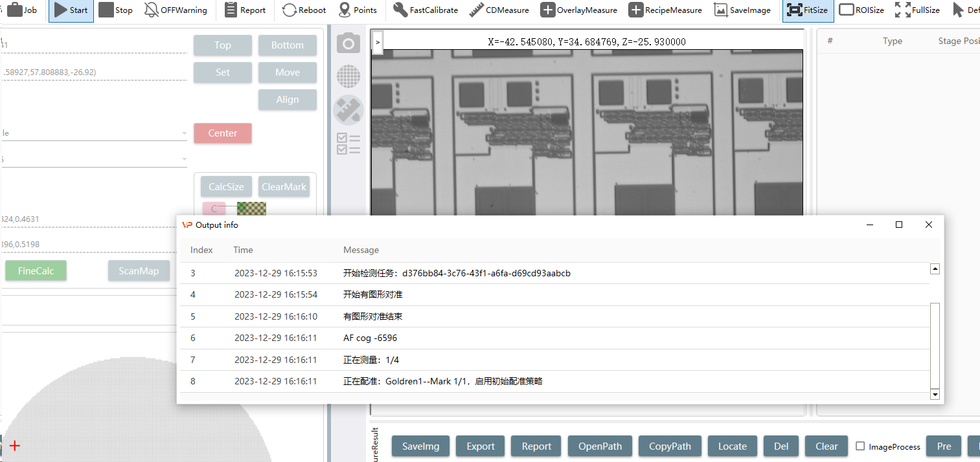Select the RecipeMeasure tool

coord(665,10)
